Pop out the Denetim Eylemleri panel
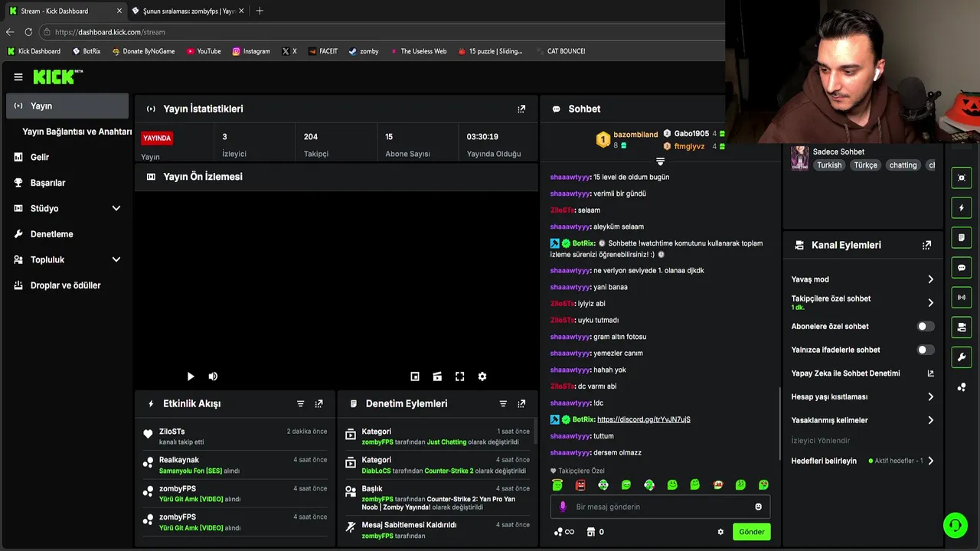This screenshot has width=980, height=551. click(521, 403)
